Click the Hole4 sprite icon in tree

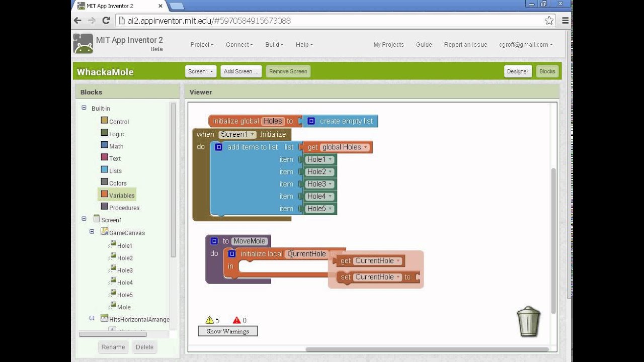(113, 282)
